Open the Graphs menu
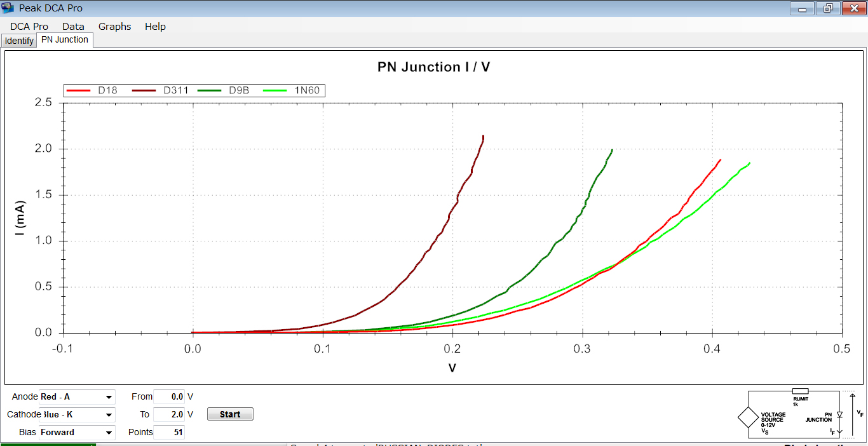 click(114, 26)
